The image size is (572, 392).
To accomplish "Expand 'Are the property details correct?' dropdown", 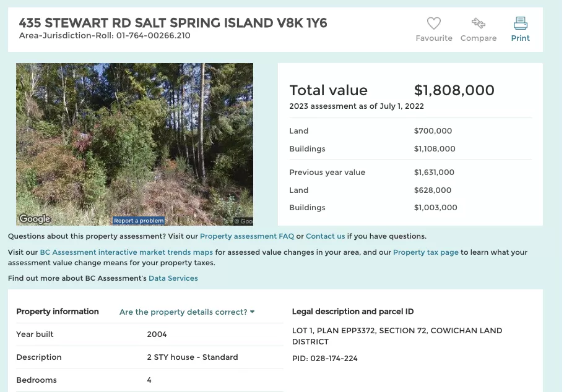I will (x=187, y=312).
